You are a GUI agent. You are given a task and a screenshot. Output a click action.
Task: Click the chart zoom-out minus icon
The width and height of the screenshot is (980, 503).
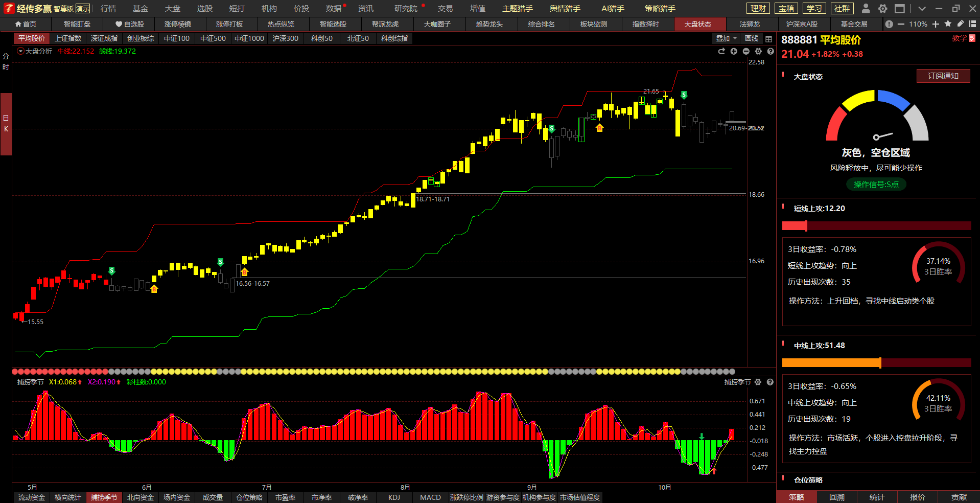coord(746,52)
